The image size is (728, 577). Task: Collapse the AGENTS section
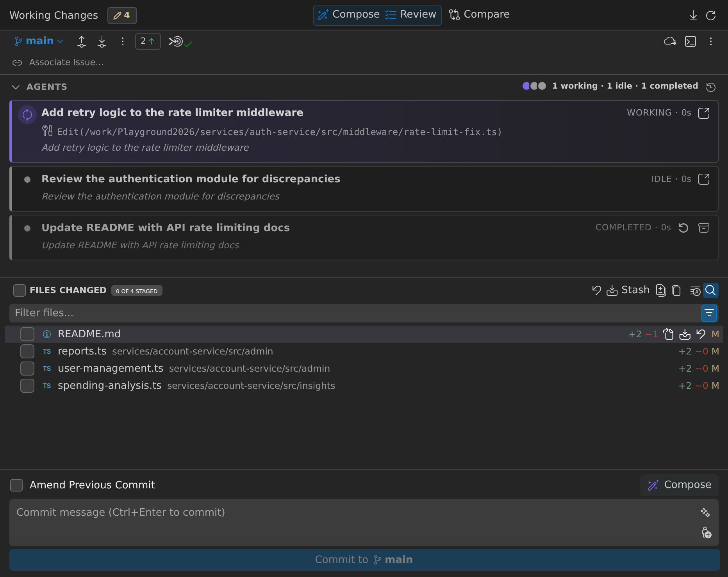pos(16,87)
